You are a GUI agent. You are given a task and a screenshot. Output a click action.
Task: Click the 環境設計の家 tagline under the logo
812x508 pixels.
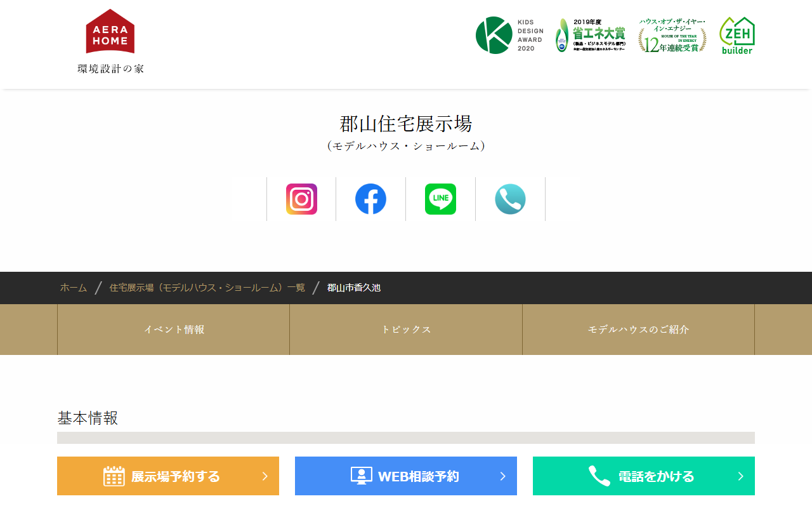pos(110,69)
